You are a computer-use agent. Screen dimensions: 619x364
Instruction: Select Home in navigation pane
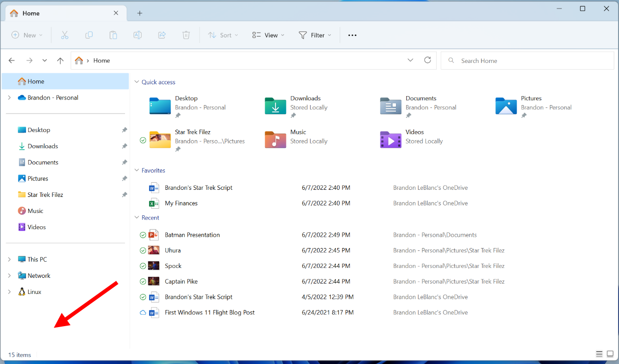pyautogui.click(x=65, y=81)
